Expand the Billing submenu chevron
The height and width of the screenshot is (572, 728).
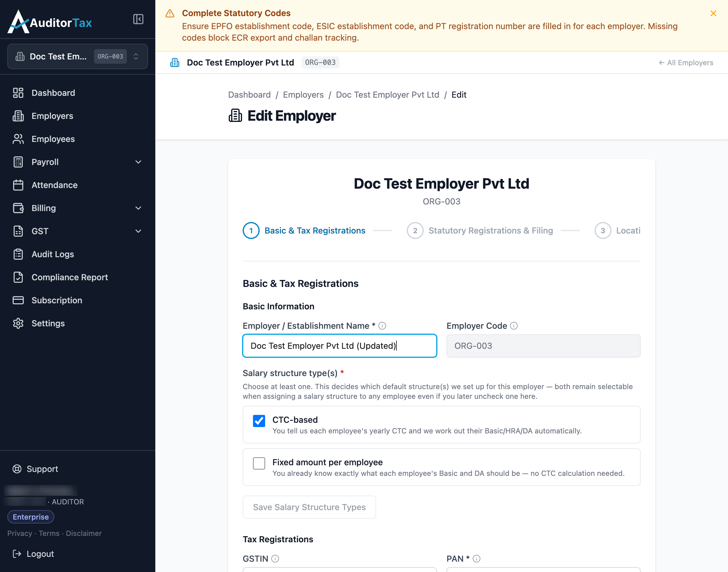click(138, 208)
